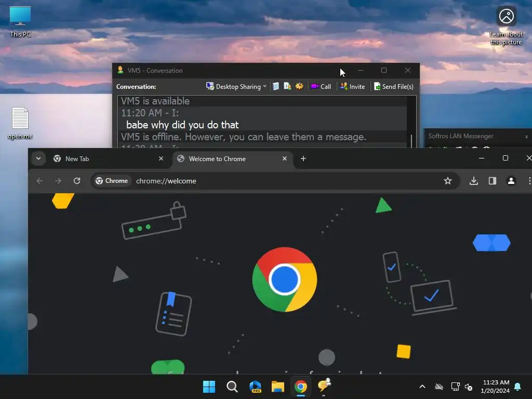The height and width of the screenshot is (399, 532).
Task: Open Chrome profile icon
Action: (x=511, y=181)
